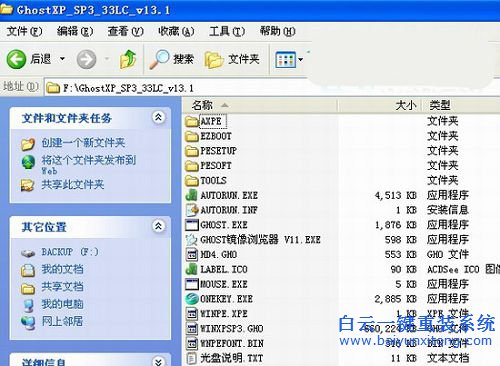Screen dimensions: 500x366
Task: Click the ONEKEY.EXE file name
Action: point(226,299)
